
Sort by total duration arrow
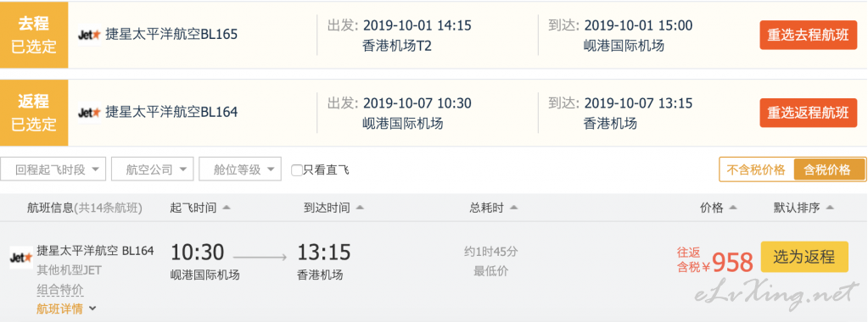pos(513,208)
